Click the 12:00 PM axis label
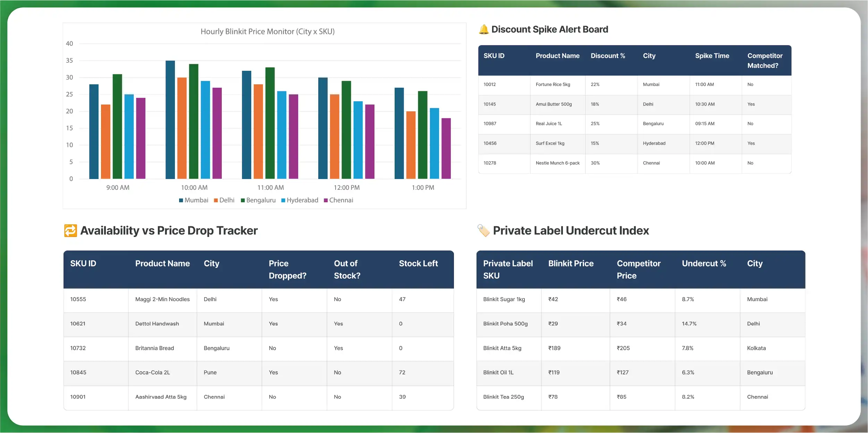Image resolution: width=868 pixels, height=433 pixels. tap(346, 188)
